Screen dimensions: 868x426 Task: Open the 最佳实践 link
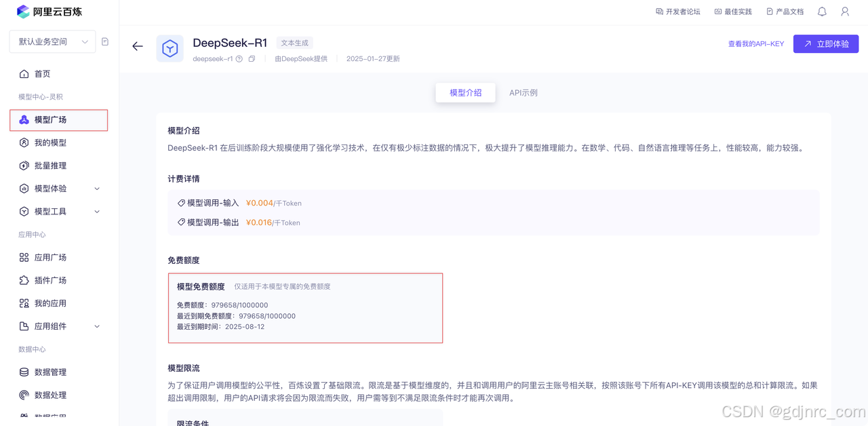733,12
